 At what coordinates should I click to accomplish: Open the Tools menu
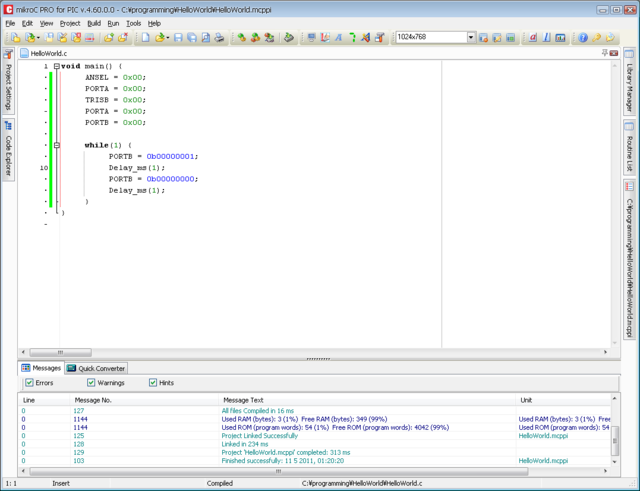[x=133, y=23]
